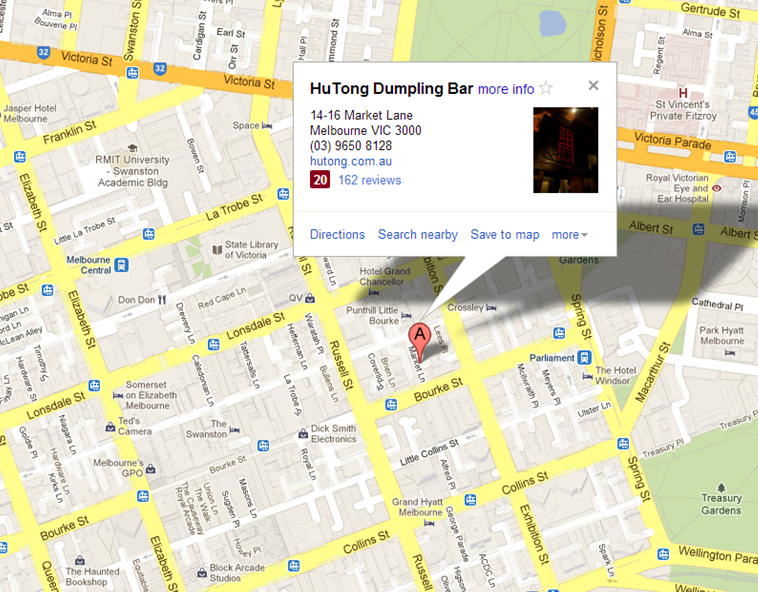Image resolution: width=758 pixels, height=592 pixels.
Task: Choose Save to map
Action: (x=505, y=234)
